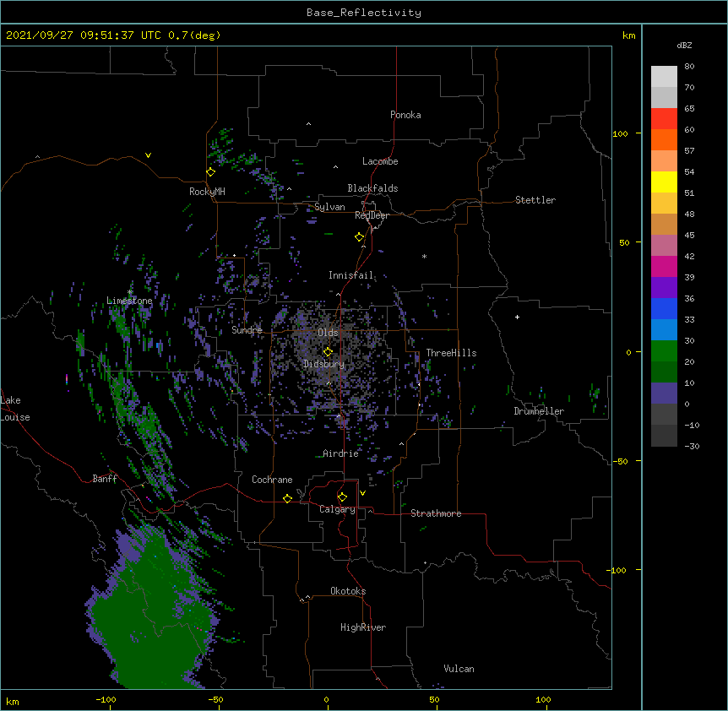Click the yellow diamond marker beside RockyMH
This screenshot has height=711, width=728.
(x=211, y=172)
